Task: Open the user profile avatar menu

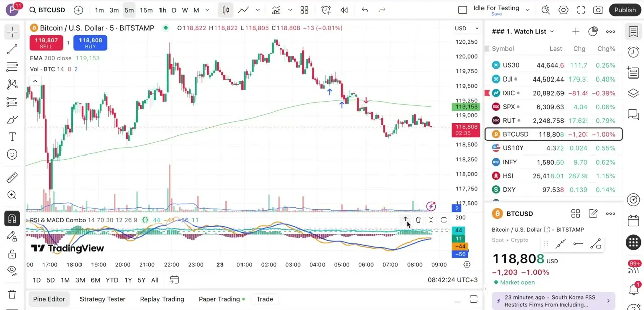Action: tap(12, 9)
